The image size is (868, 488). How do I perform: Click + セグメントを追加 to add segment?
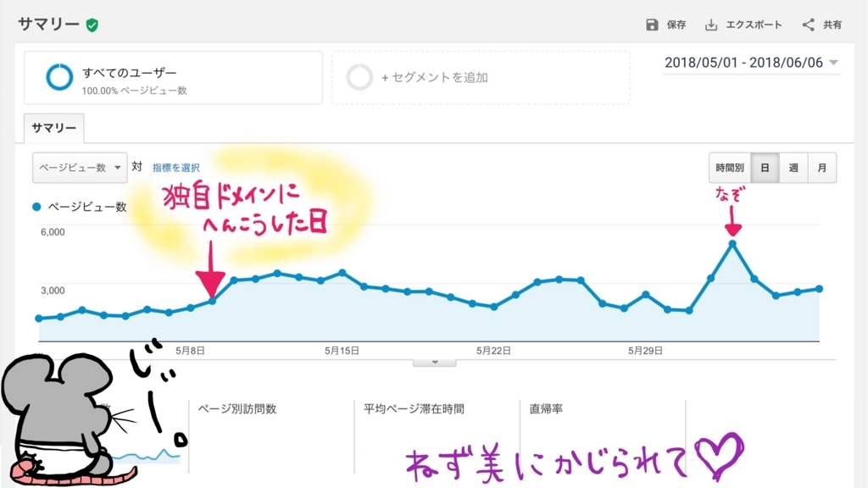tap(481, 77)
